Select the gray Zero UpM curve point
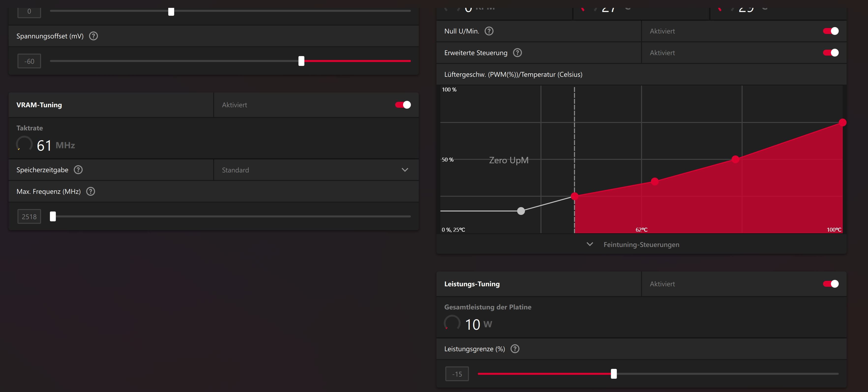 point(521,211)
